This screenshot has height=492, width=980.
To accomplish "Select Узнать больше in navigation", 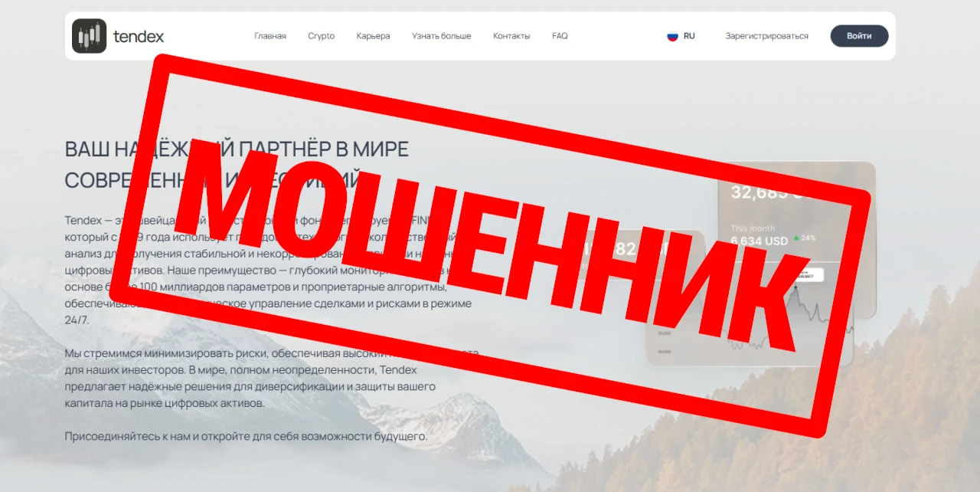I will 442,36.
